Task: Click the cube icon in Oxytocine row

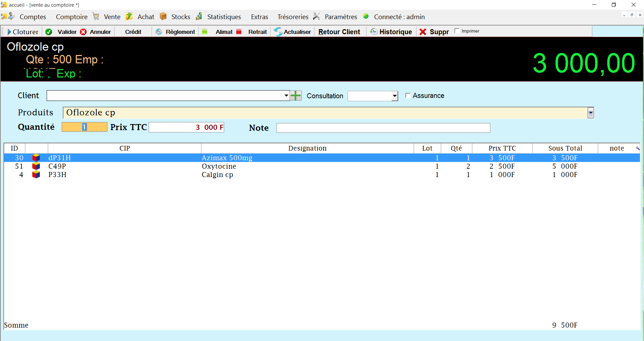Action: tap(36, 166)
